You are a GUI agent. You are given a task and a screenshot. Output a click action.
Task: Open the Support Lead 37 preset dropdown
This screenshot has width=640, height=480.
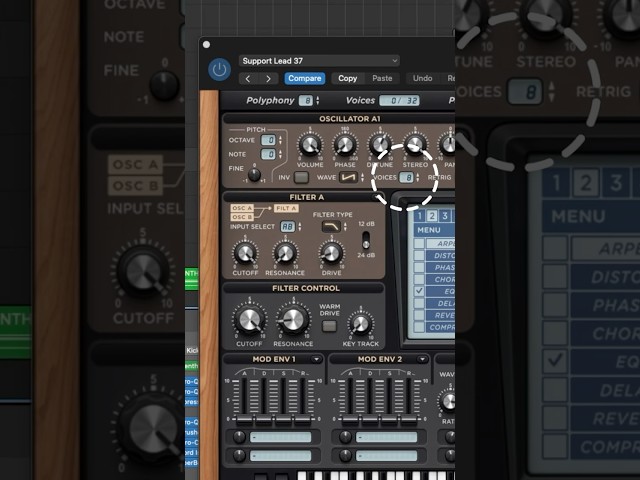tap(319, 61)
